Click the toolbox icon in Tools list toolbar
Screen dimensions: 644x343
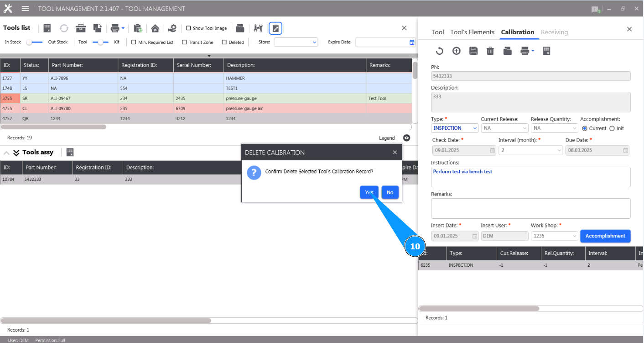(81, 28)
